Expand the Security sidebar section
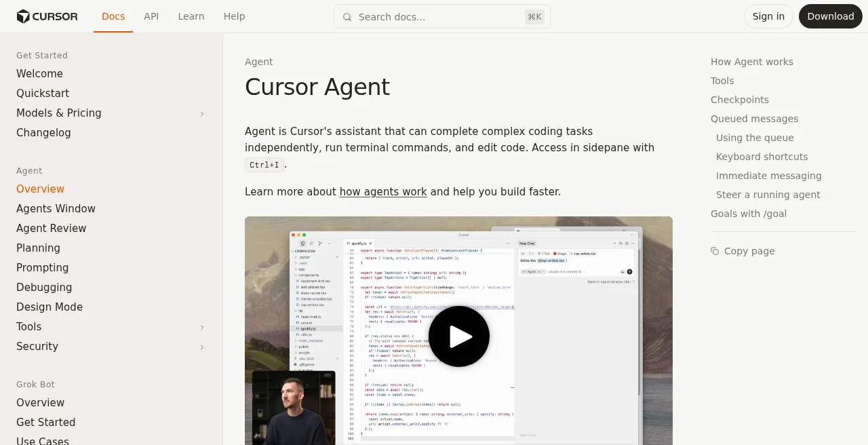 pos(201,347)
